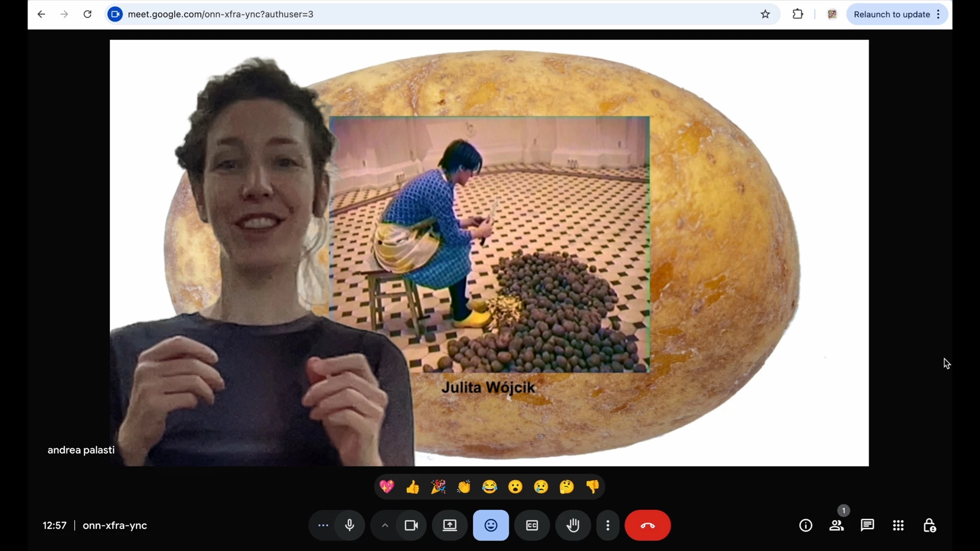
Task: Open the browser extensions menu
Action: tap(798, 14)
